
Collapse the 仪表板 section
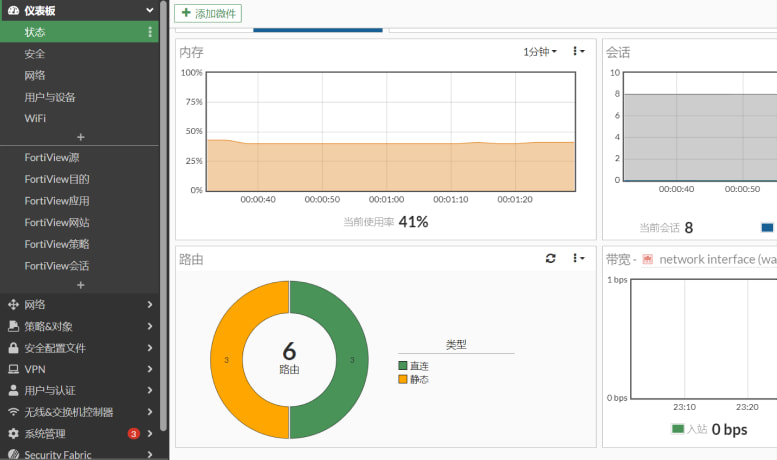coord(149,10)
